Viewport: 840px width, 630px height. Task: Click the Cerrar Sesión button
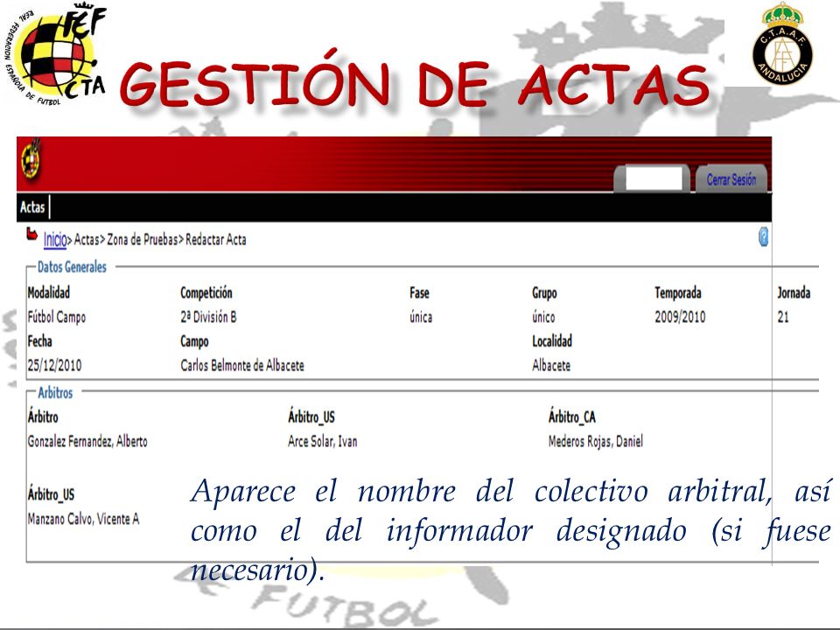click(731, 179)
